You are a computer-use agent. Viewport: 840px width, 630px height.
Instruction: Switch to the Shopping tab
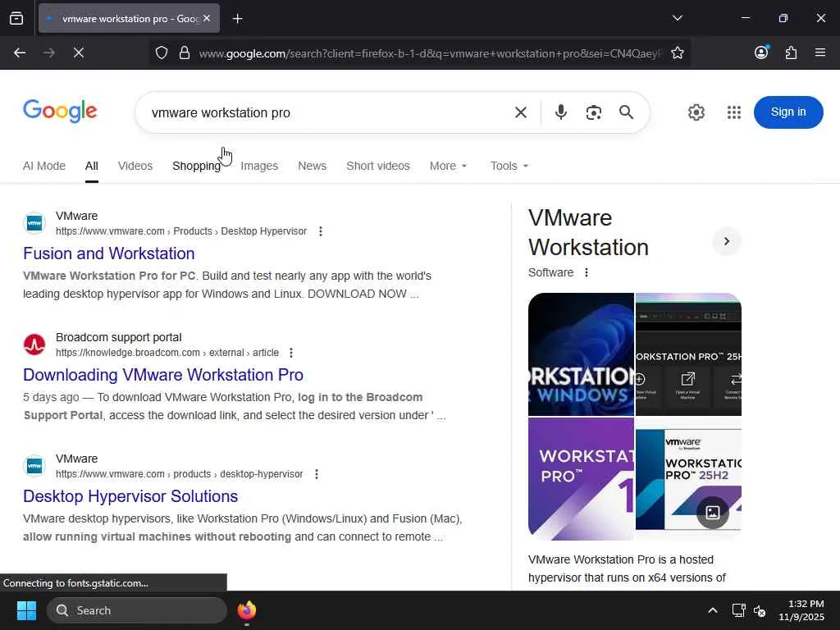click(x=196, y=166)
